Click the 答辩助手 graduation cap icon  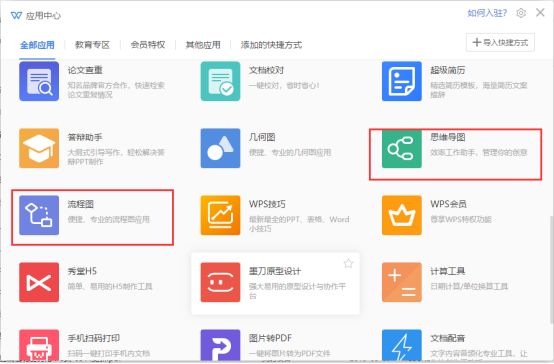tap(39, 148)
